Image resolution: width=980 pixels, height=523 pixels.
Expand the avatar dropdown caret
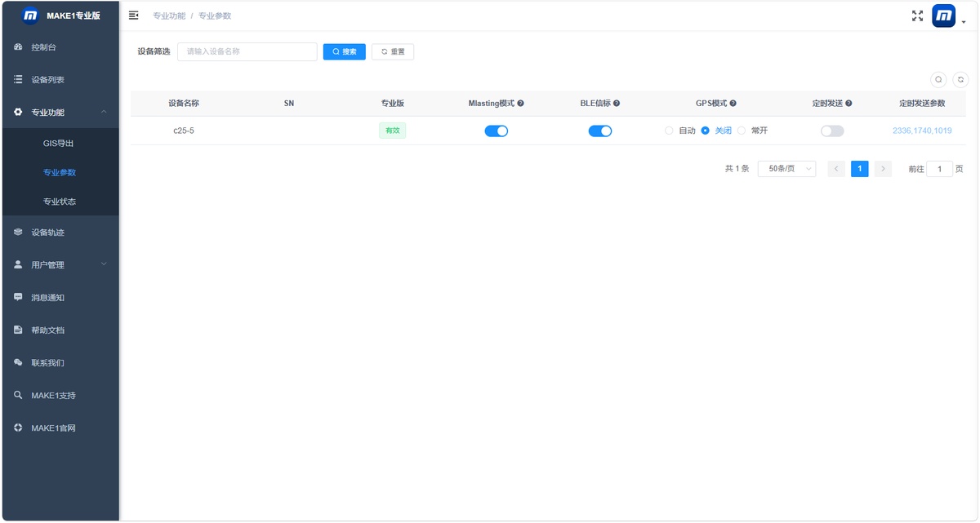click(x=964, y=22)
